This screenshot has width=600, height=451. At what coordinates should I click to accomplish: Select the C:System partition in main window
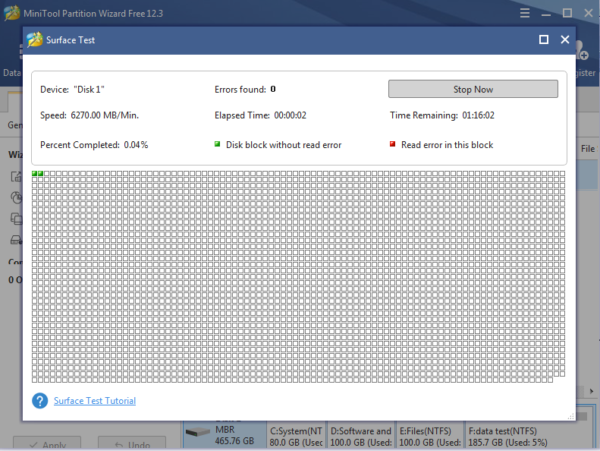(x=296, y=436)
